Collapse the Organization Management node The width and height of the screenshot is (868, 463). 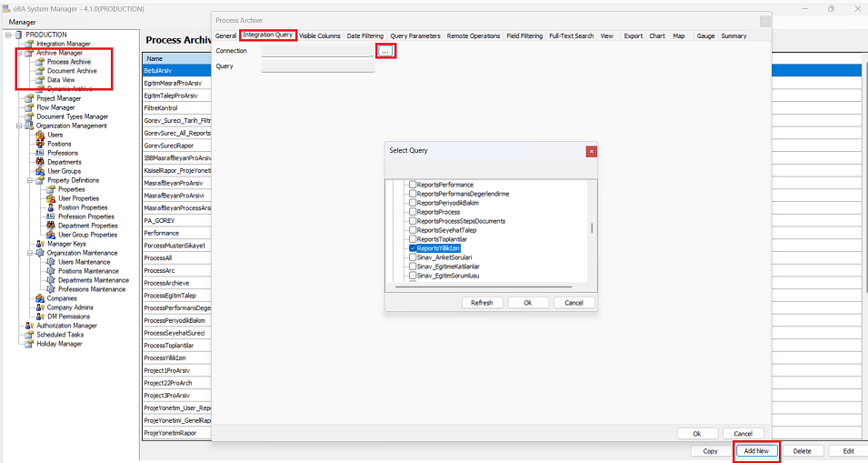[x=19, y=126]
